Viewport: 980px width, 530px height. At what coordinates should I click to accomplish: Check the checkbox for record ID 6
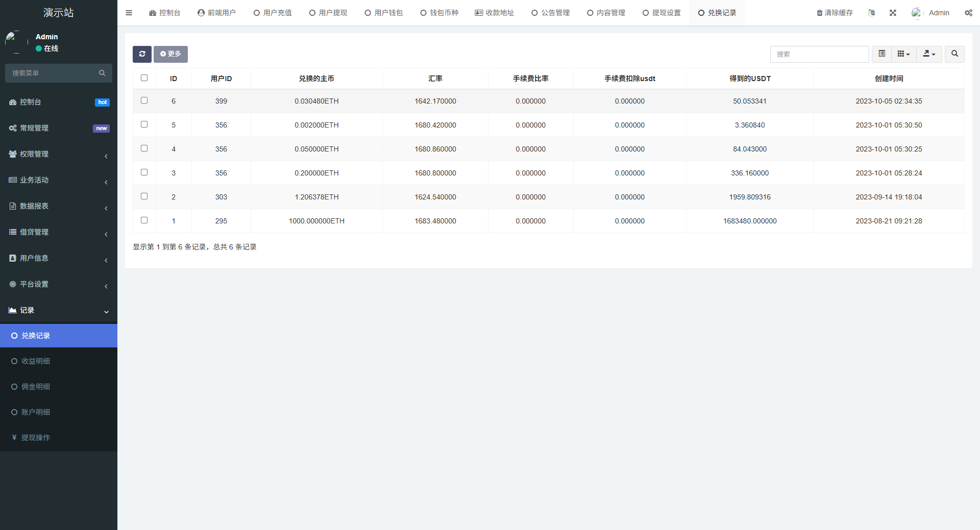coord(144,100)
